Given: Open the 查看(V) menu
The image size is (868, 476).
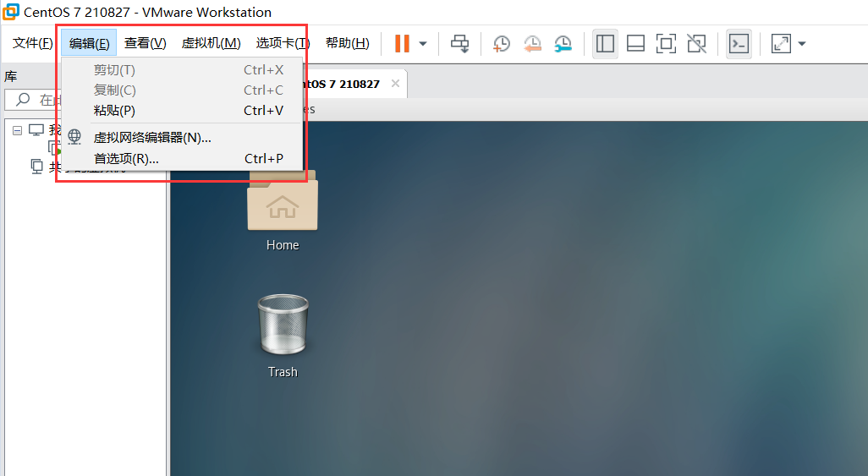Looking at the screenshot, I should pos(145,43).
